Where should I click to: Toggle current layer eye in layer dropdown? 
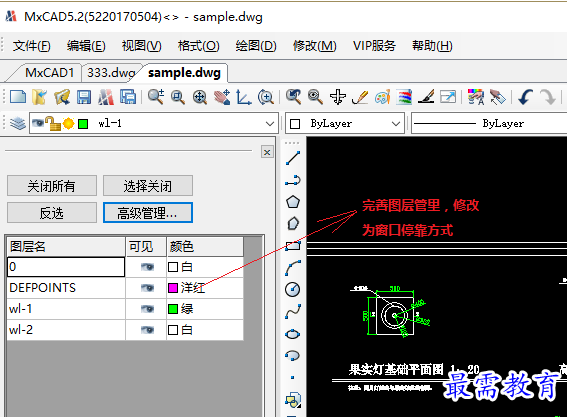pos(38,124)
